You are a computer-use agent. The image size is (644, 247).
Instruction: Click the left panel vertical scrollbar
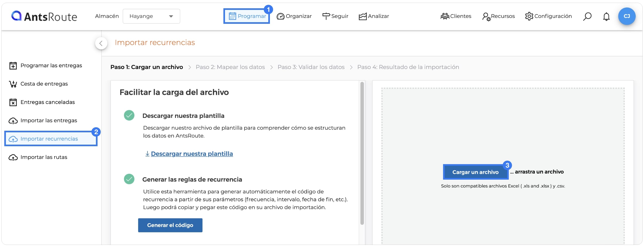click(362, 153)
